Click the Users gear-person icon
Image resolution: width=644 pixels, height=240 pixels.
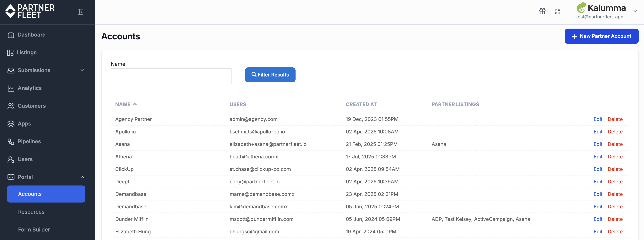[11, 159]
